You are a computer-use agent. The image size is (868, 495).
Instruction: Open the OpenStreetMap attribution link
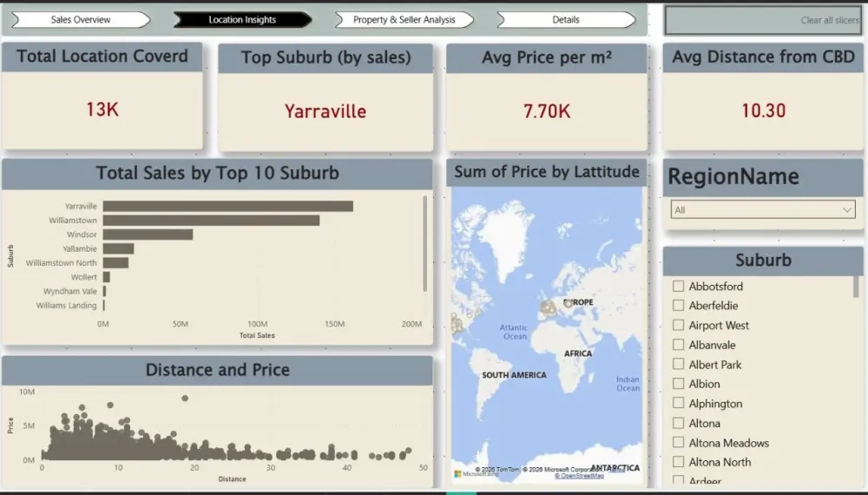(x=579, y=476)
